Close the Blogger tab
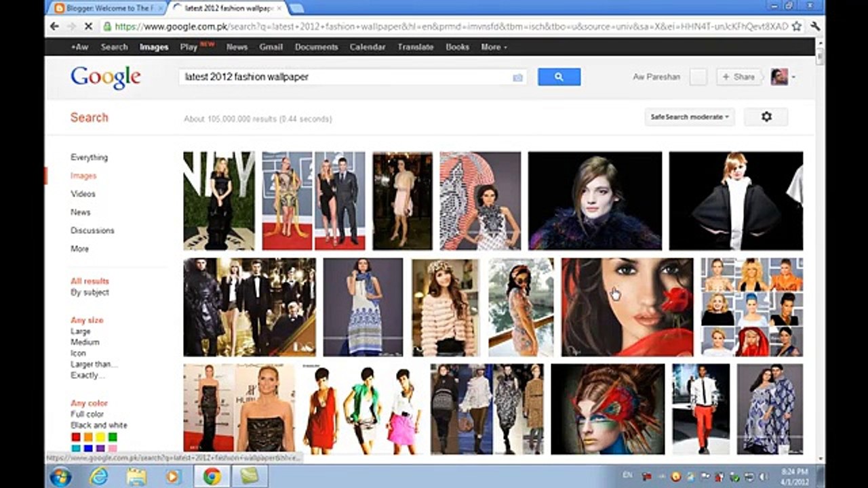The image size is (868, 488). [161, 8]
